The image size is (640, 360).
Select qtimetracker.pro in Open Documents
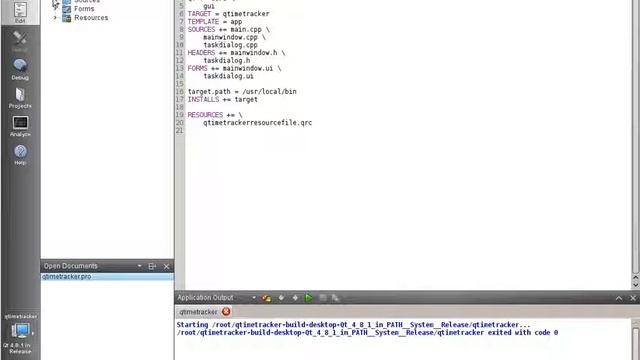(x=107, y=276)
